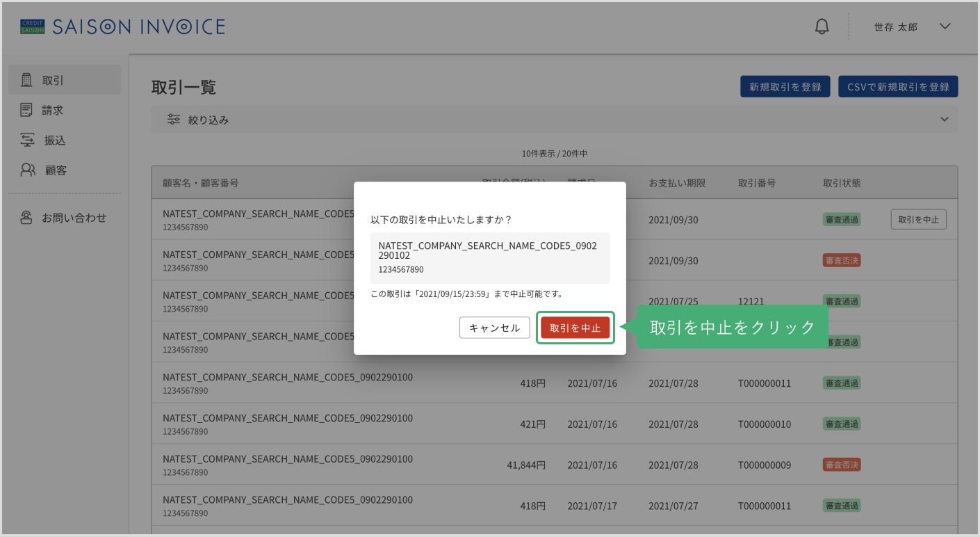The height and width of the screenshot is (537, 980).
Task: Open the 世存 太郎 user dropdown
Action: point(912,27)
